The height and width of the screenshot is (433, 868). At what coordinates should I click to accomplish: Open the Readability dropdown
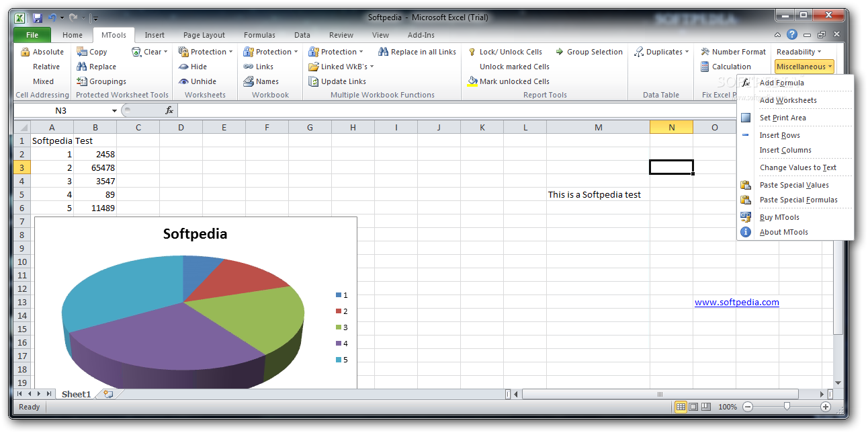799,52
